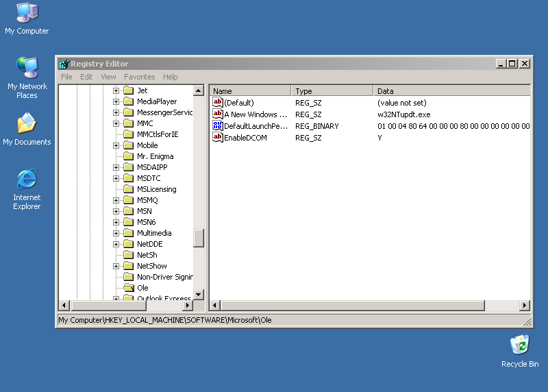This screenshot has width=548, height=392.
Task: Open the Favorites menu
Action: tap(140, 77)
